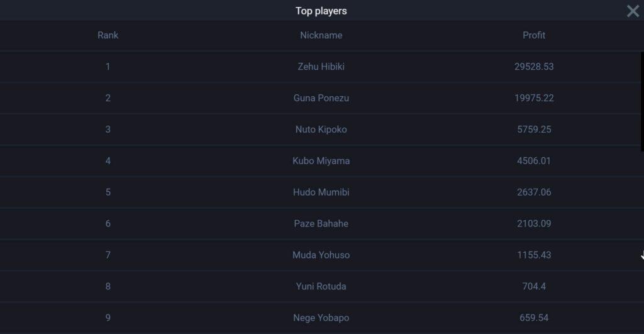This screenshot has width=644, height=334.
Task: Click the Profit column header
Action: (533, 35)
